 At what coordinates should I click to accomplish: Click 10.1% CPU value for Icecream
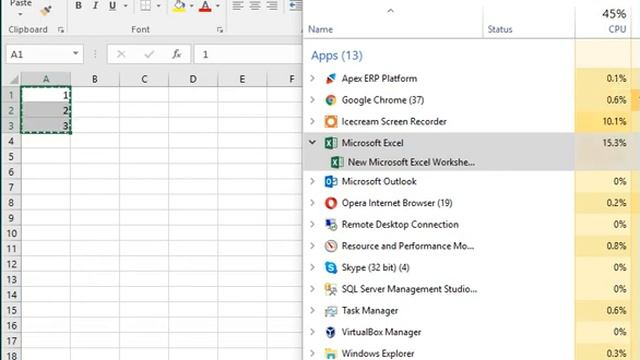[614, 121]
